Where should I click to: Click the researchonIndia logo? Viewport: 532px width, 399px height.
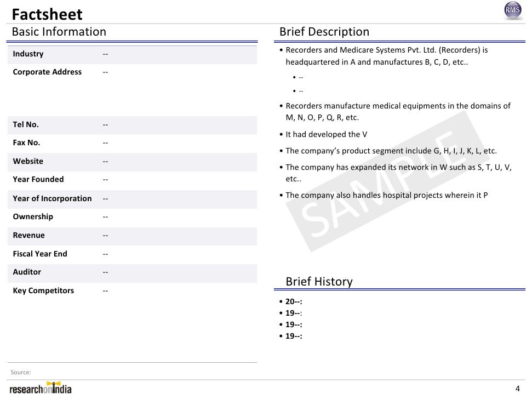tap(41, 388)
